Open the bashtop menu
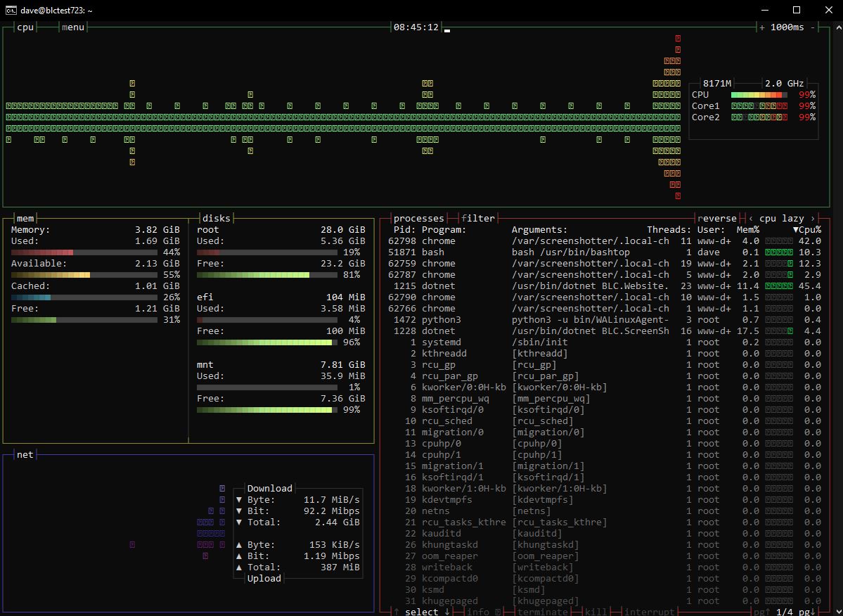 point(73,27)
